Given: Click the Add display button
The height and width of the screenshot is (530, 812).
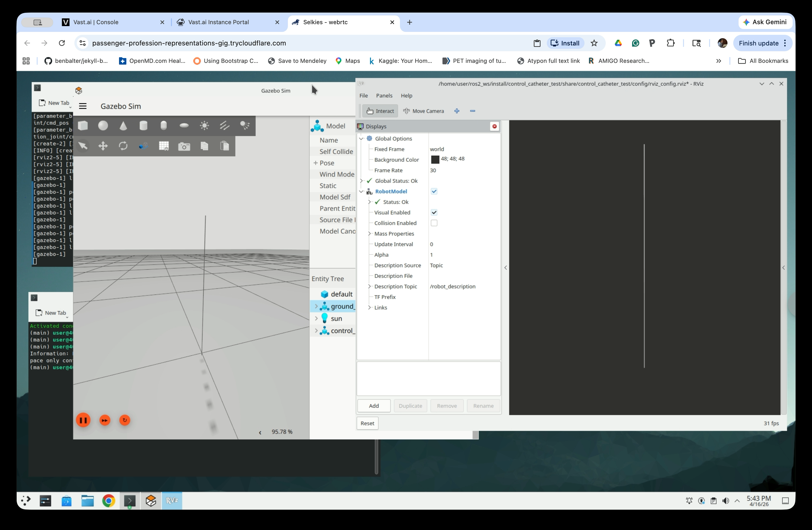Looking at the screenshot, I should [x=374, y=406].
